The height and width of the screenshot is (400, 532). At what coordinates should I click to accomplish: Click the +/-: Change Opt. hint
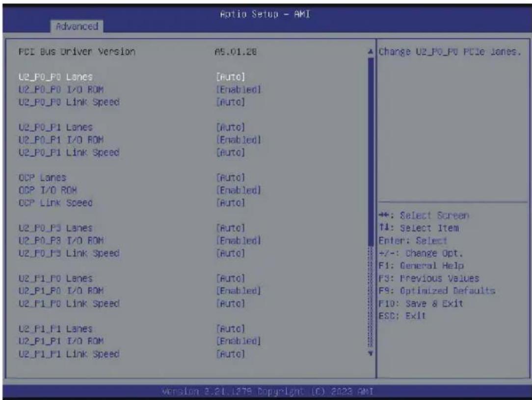coord(421,253)
